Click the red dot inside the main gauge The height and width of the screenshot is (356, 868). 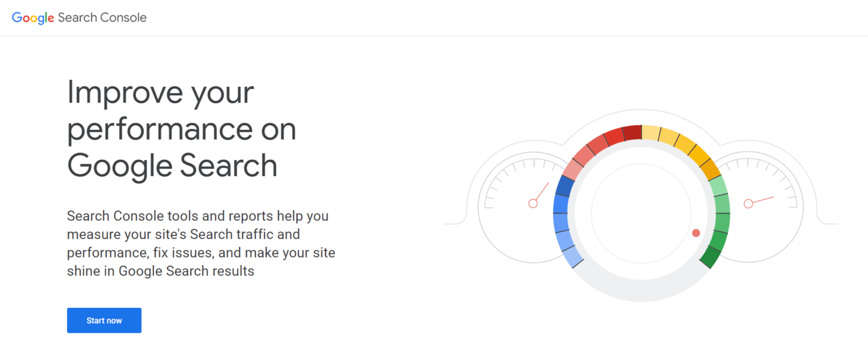tap(695, 233)
